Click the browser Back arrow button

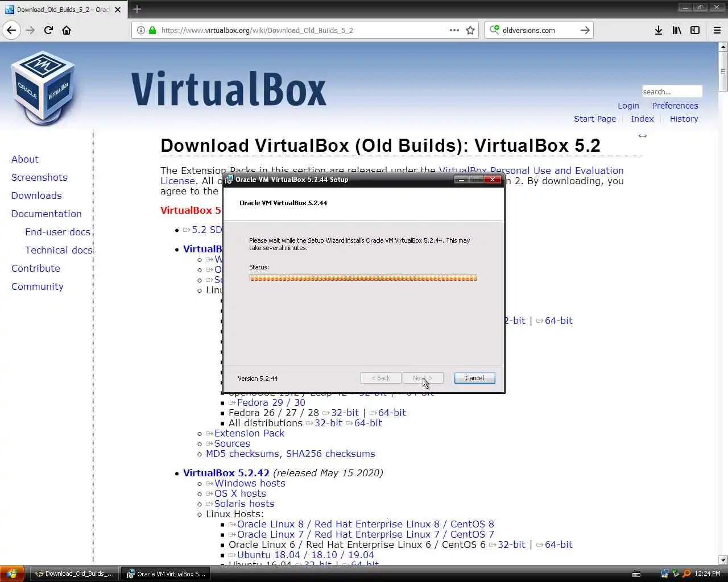(x=11, y=30)
